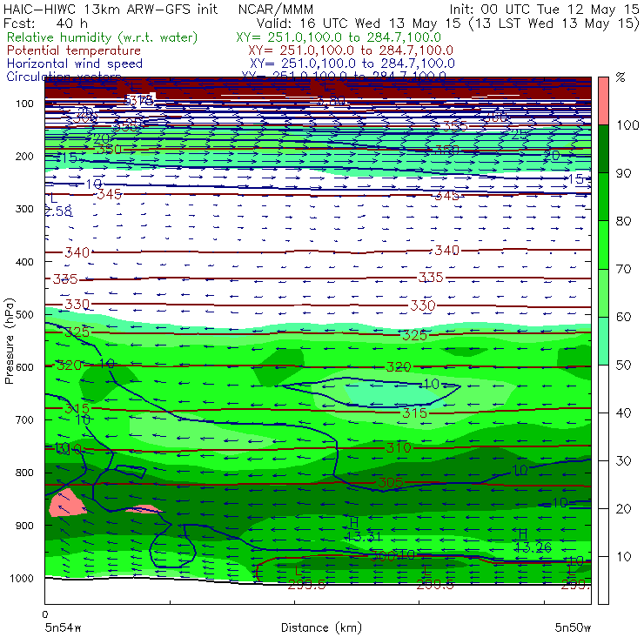
Task: Click the green 'XY= 251.0,100.0 to 284.7,100.0' line
Action: coord(339,37)
